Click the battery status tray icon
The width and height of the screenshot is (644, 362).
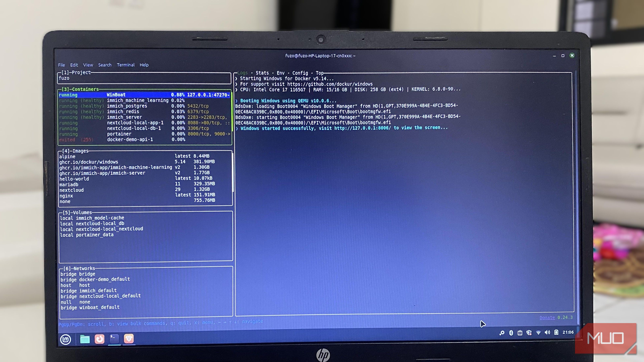[x=556, y=332]
